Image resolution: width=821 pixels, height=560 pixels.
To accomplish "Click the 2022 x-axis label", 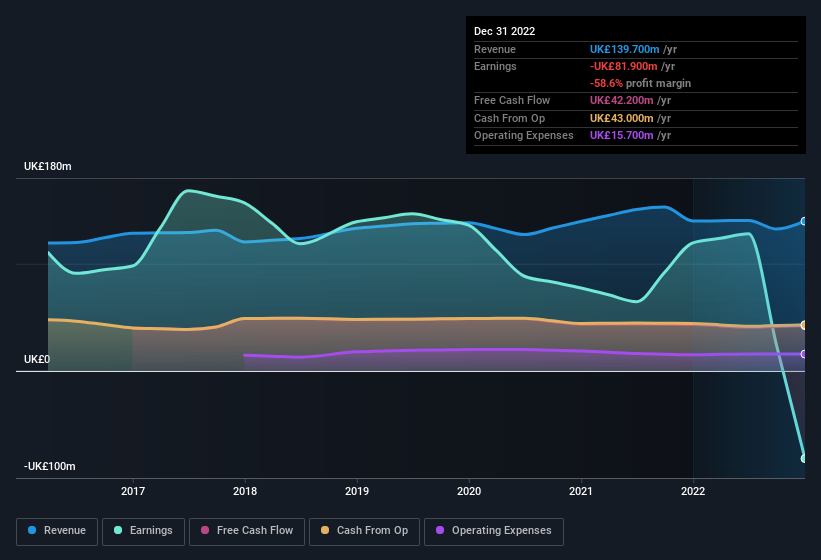I will [693, 491].
